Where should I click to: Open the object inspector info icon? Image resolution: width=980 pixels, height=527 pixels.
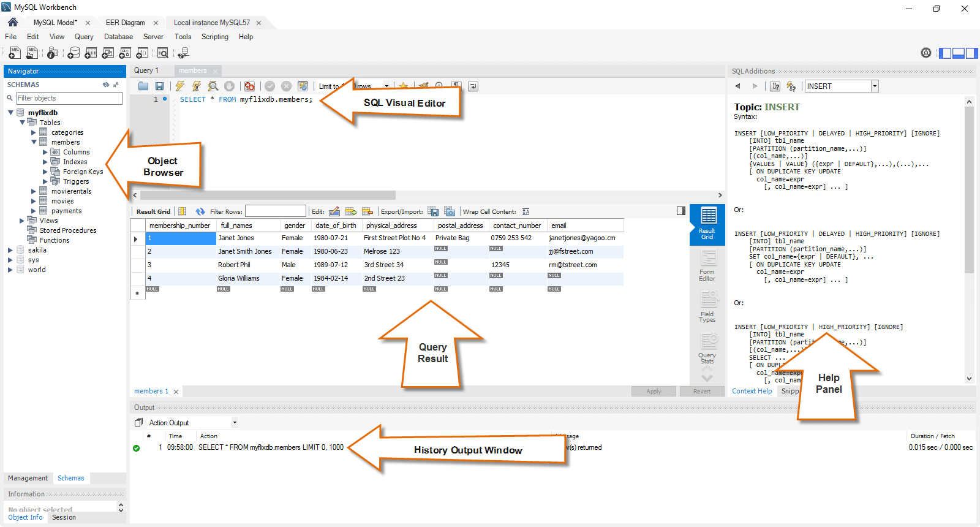pos(53,53)
